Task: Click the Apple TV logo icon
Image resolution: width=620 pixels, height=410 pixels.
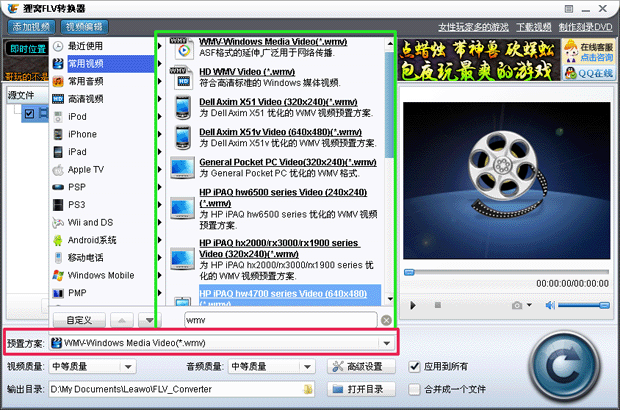Action: [x=58, y=170]
